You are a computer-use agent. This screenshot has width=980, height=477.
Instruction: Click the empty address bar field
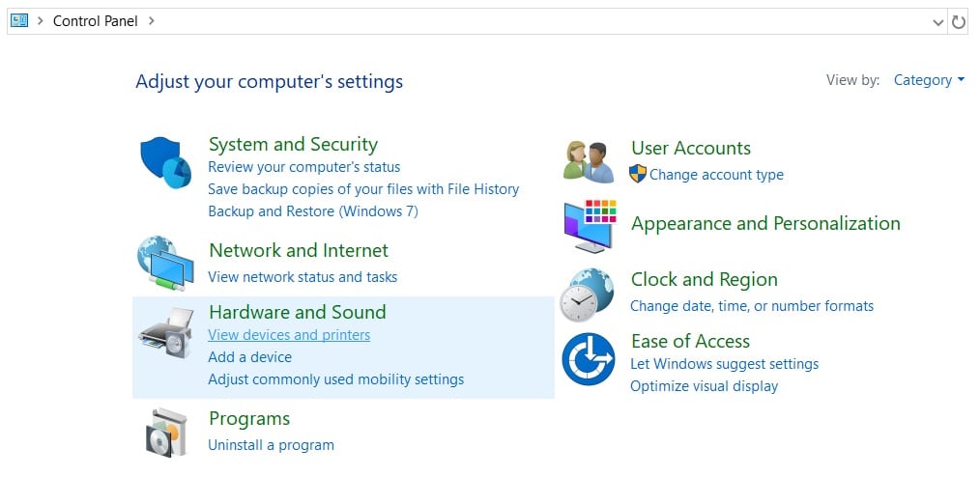pos(541,20)
